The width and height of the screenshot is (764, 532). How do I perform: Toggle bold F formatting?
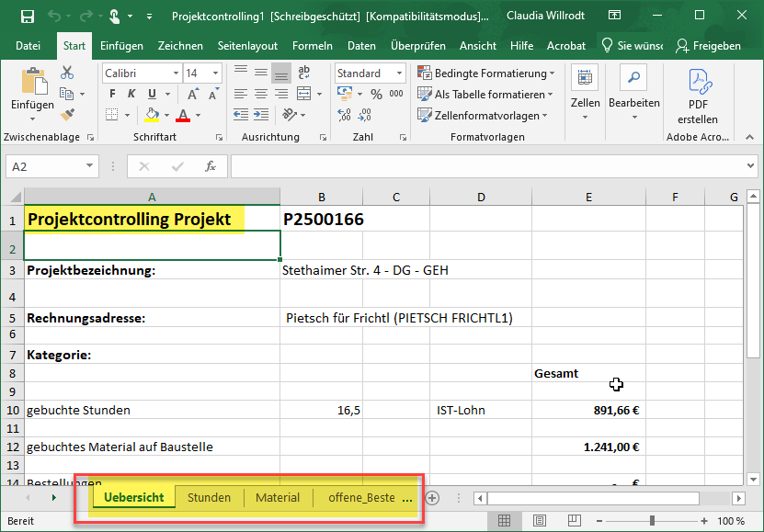pyautogui.click(x=112, y=94)
